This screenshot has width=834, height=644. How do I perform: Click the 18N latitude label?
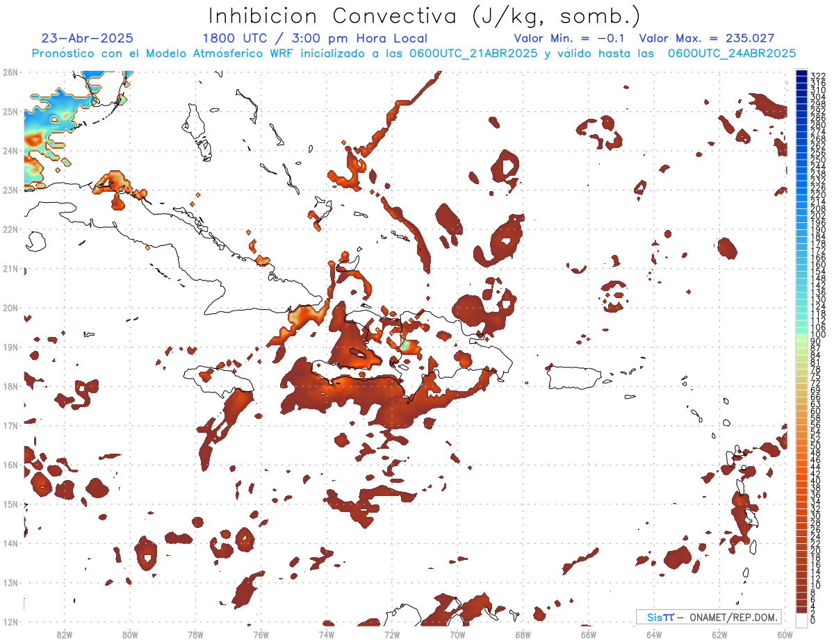tap(10, 386)
